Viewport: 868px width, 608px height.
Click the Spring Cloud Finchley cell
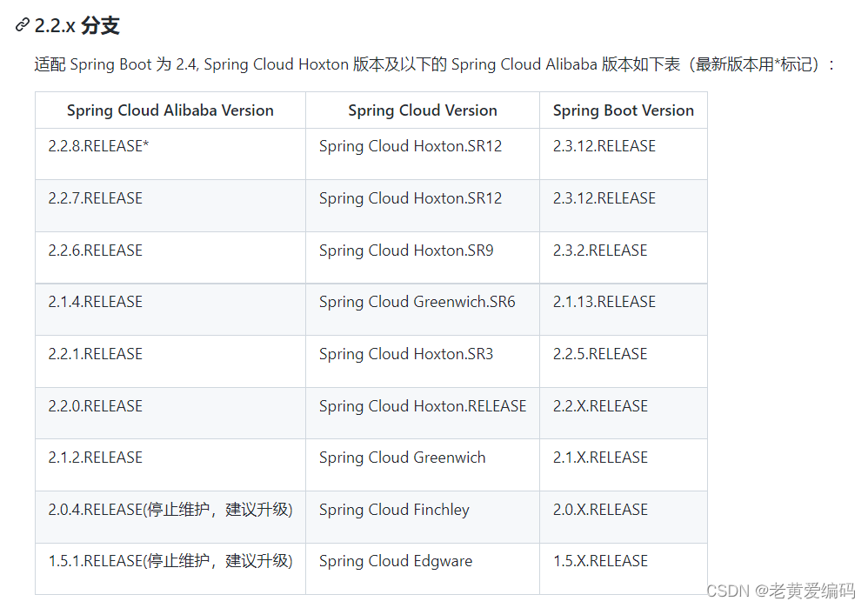click(423, 517)
